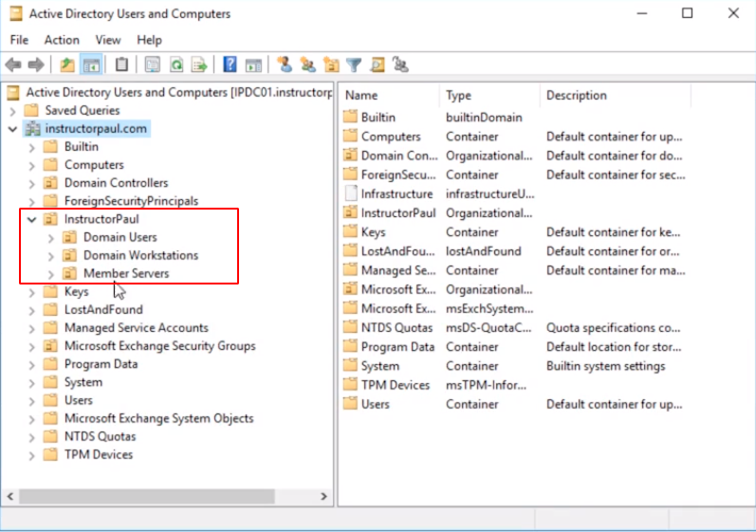Select Computers in the left tree
This screenshot has width=756, height=532.
click(x=94, y=165)
